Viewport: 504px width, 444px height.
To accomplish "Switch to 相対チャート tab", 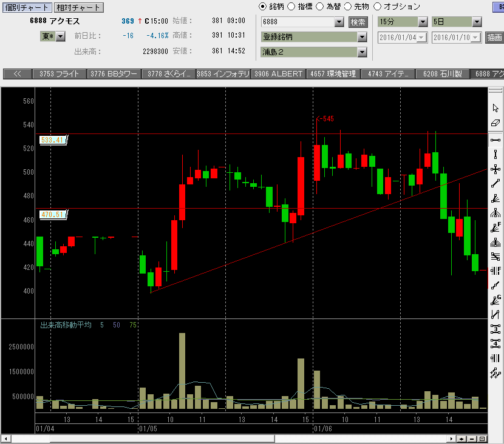I will tap(79, 7).
